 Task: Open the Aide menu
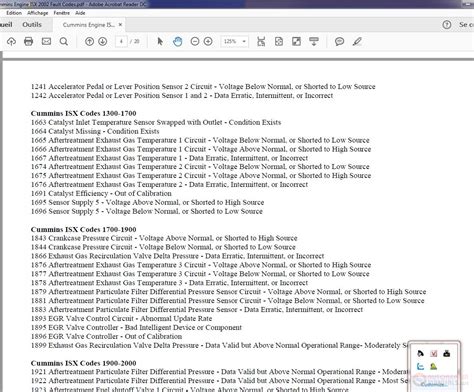80,13
